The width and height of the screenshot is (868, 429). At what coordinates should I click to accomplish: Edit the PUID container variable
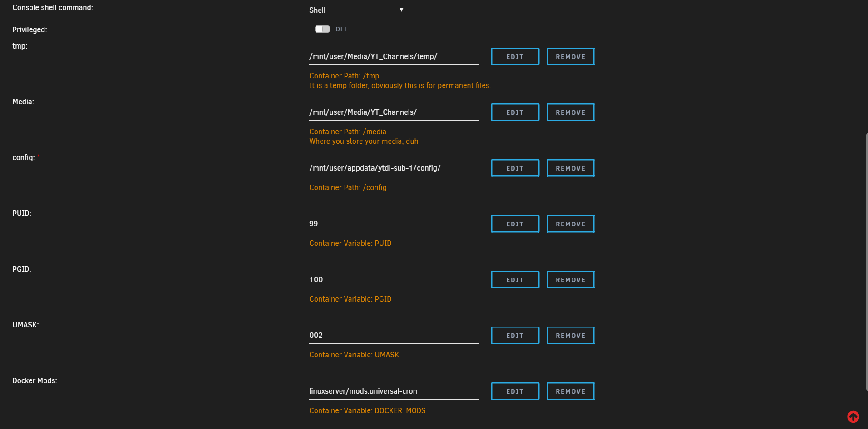click(x=515, y=224)
